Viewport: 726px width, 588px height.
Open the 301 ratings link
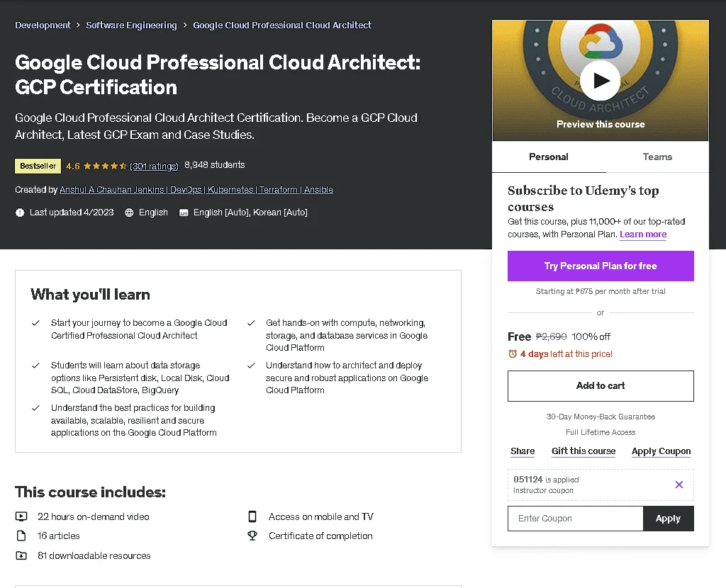(154, 166)
